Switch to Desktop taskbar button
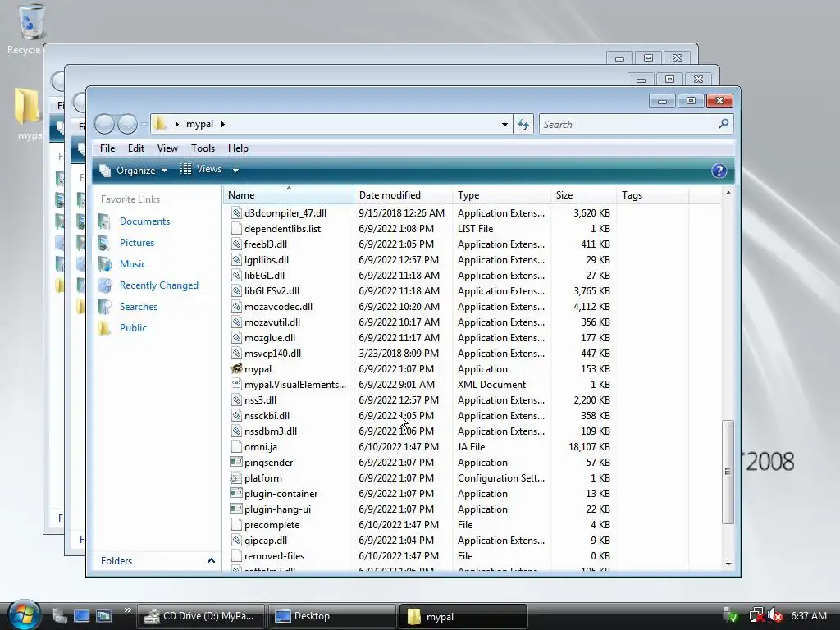840x630 pixels. [331, 616]
